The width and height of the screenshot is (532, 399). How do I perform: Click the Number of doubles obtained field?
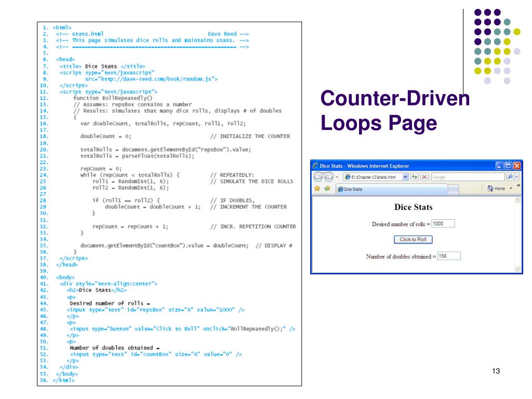pos(449,256)
